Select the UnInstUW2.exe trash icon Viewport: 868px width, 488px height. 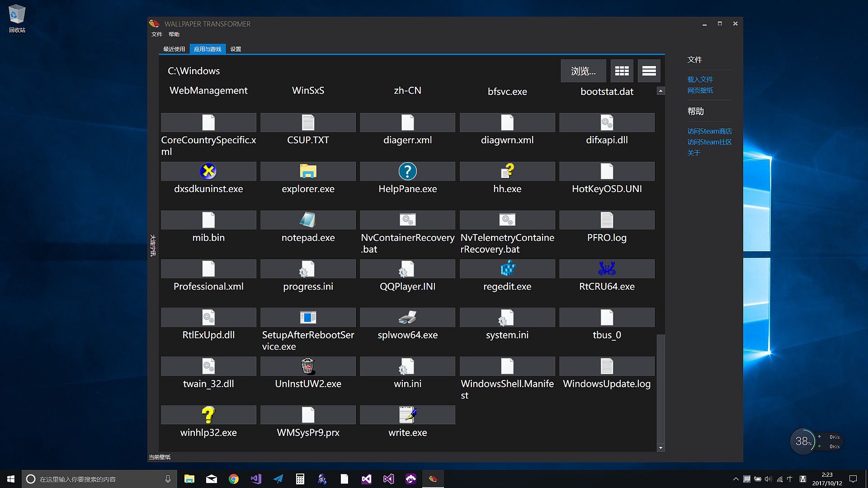tap(308, 366)
